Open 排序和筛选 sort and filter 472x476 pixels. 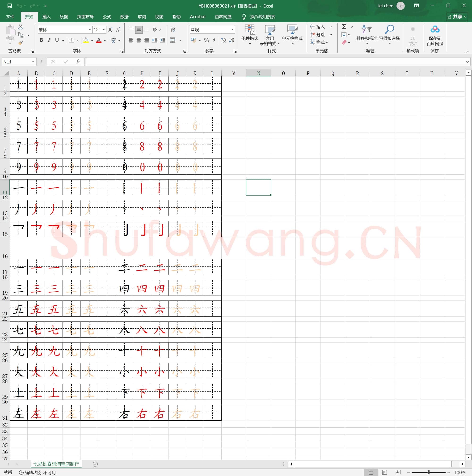(367, 34)
